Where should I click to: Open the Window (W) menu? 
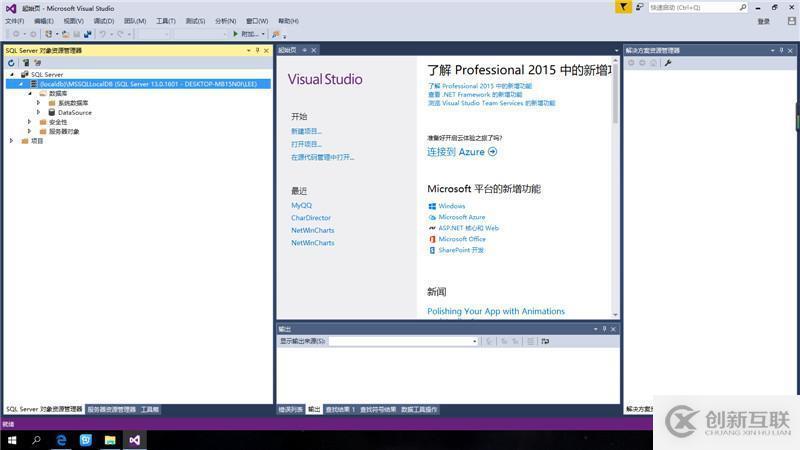point(257,21)
